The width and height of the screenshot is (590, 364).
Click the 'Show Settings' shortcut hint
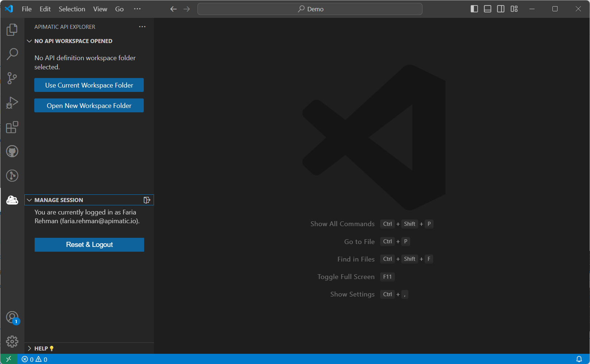pos(369,294)
